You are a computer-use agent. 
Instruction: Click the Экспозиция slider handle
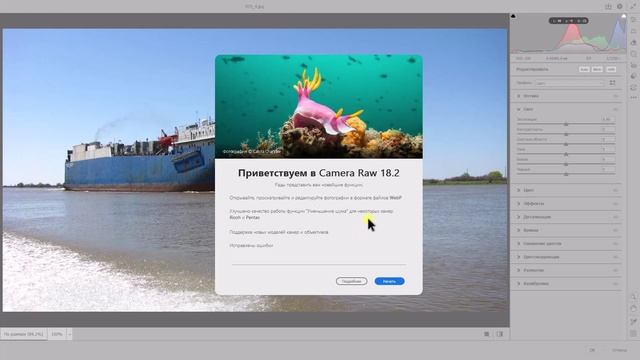(x=566, y=124)
